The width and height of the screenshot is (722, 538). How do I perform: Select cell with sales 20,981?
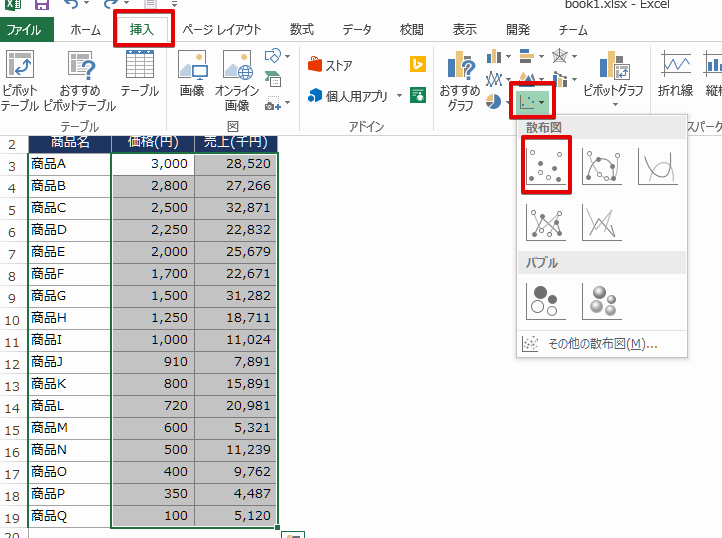(236, 406)
